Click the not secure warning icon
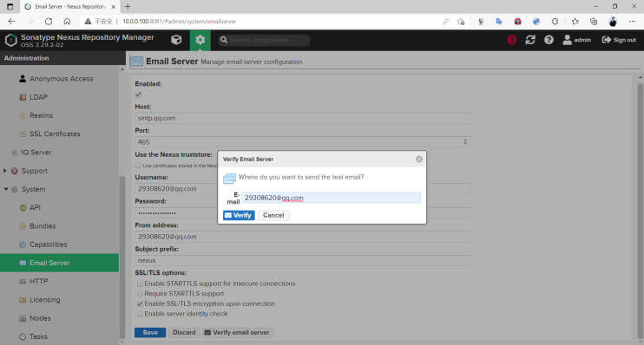 click(x=88, y=22)
